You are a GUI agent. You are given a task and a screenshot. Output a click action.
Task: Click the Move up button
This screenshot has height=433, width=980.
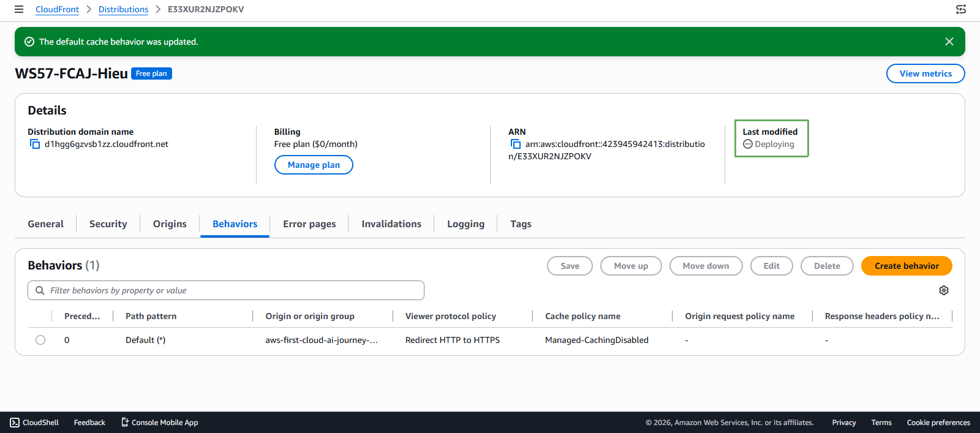pyautogui.click(x=631, y=266)
